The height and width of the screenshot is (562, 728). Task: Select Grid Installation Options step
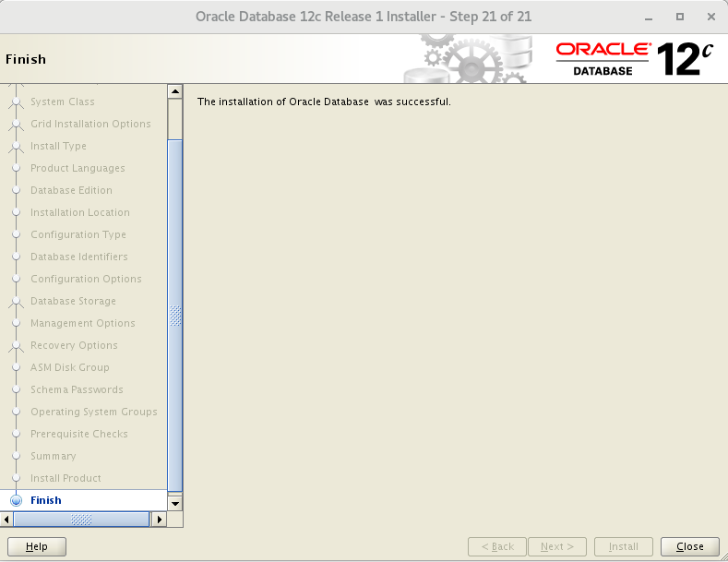(90, 124)
